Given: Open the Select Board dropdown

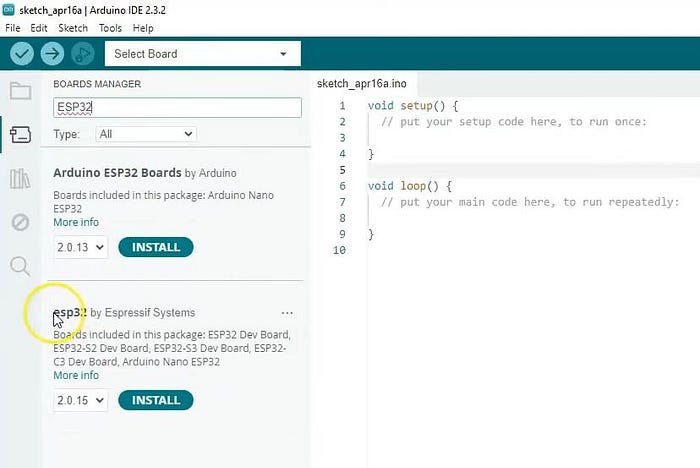Looking at the screenshot, I should [203, 54].
